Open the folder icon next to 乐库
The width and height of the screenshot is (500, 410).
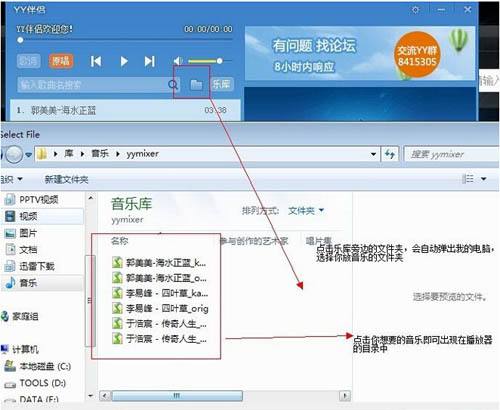pyautogui.click(x=196, y=85)
